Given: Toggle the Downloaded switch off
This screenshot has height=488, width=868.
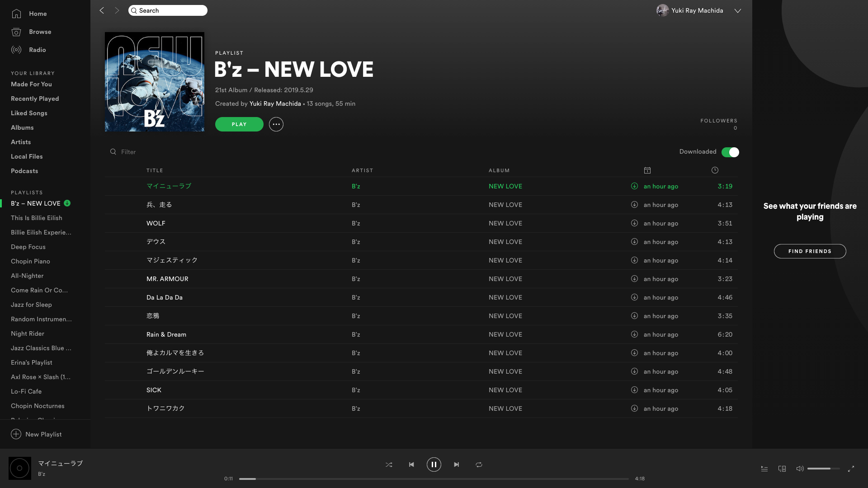Looking at the screenshot, I should 730,152.
